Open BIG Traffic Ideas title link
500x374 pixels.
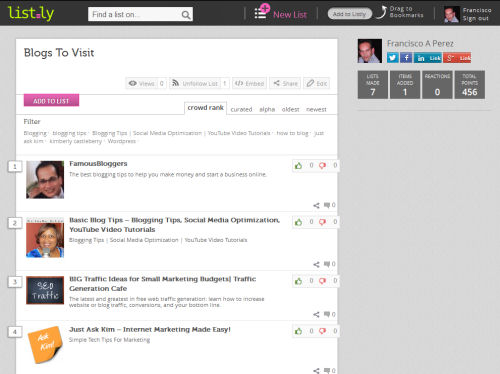(x=163, y=284)
